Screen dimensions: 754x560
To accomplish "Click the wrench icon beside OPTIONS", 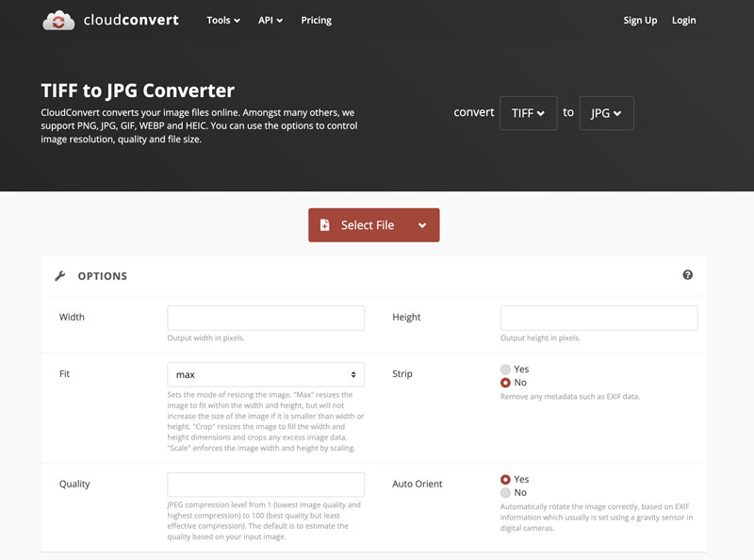I will [60, 275].
